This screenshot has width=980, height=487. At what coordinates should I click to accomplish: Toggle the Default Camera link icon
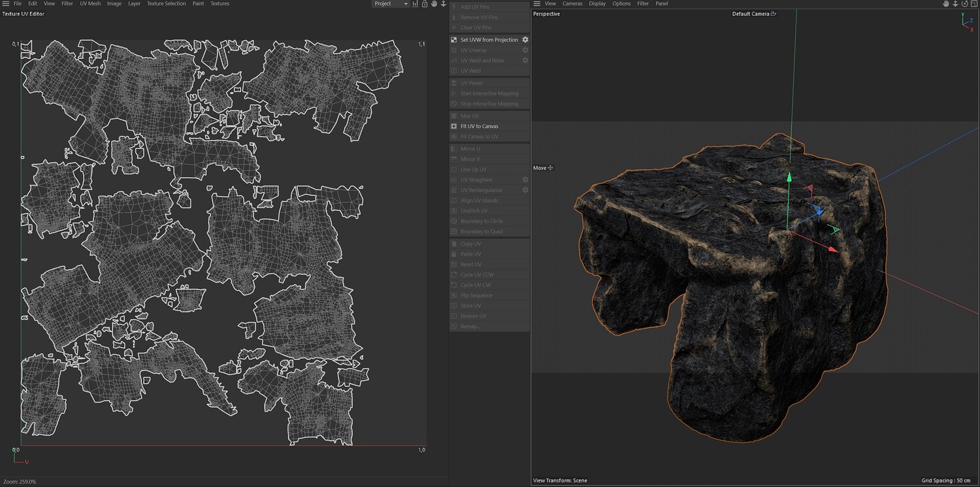[x=774, y=14]
